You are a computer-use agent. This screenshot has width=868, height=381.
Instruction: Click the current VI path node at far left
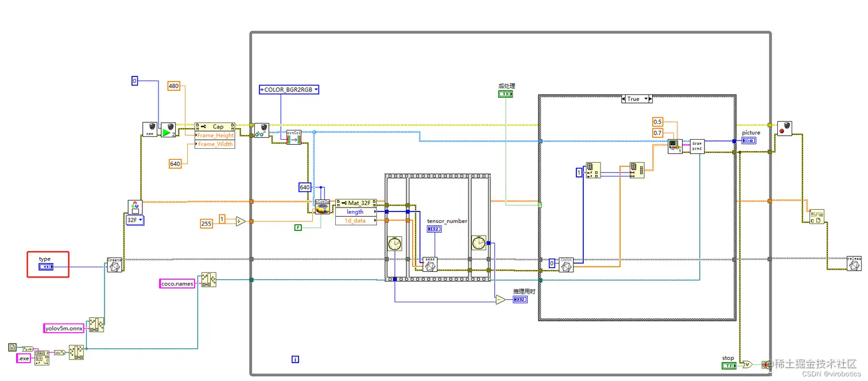tap(12, 347)
